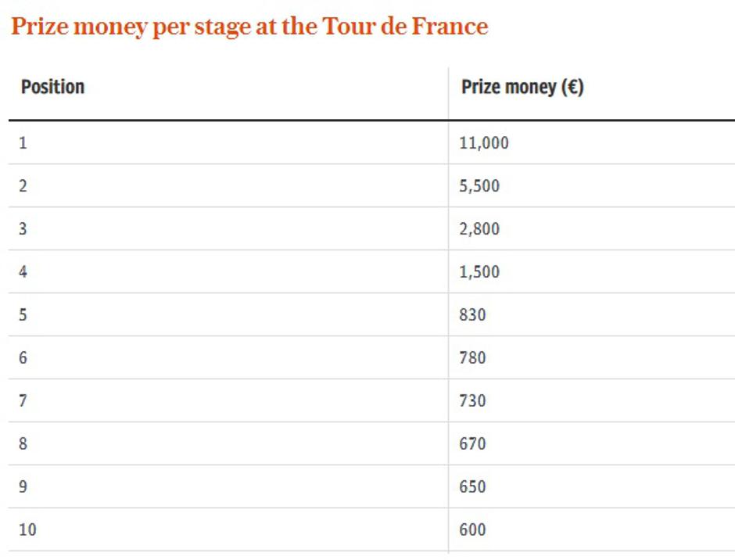Image resolution: width=735 pixels, height=560 pixels.
Task: Select position 6 row number
Action: [23, 358]
